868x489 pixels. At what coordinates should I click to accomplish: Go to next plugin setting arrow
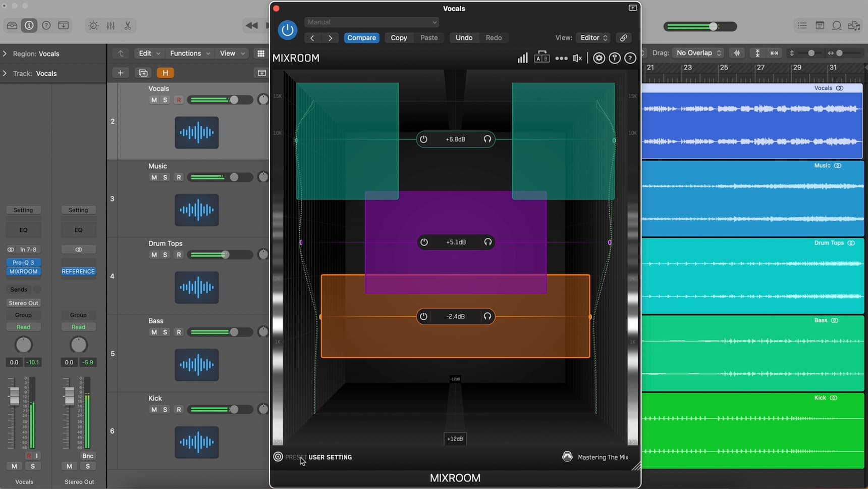pos(330,38)
